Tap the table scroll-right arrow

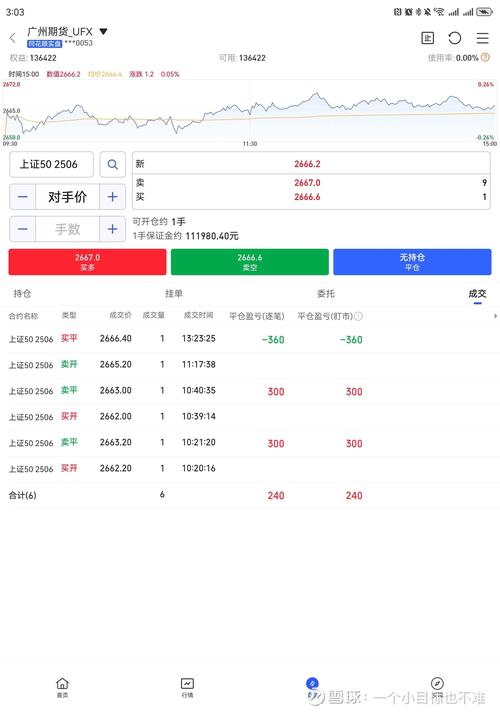(x=495, y=316)
